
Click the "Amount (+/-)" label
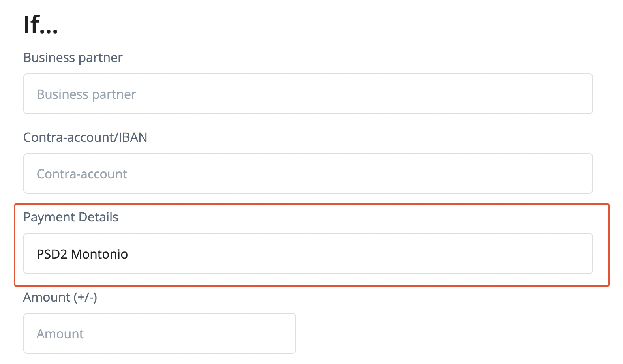60,297
